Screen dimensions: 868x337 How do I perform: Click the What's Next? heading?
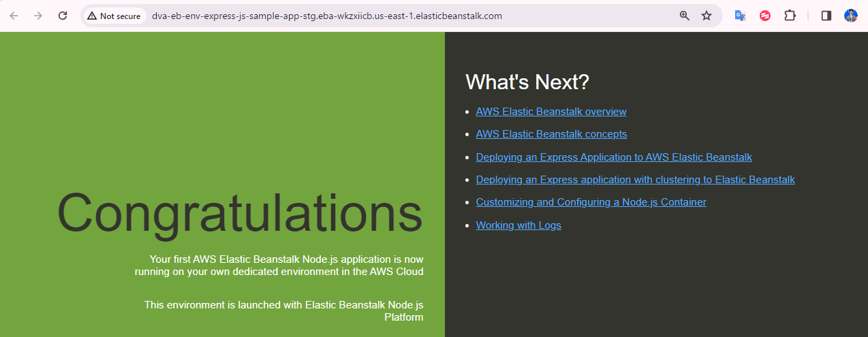(527, 82)
